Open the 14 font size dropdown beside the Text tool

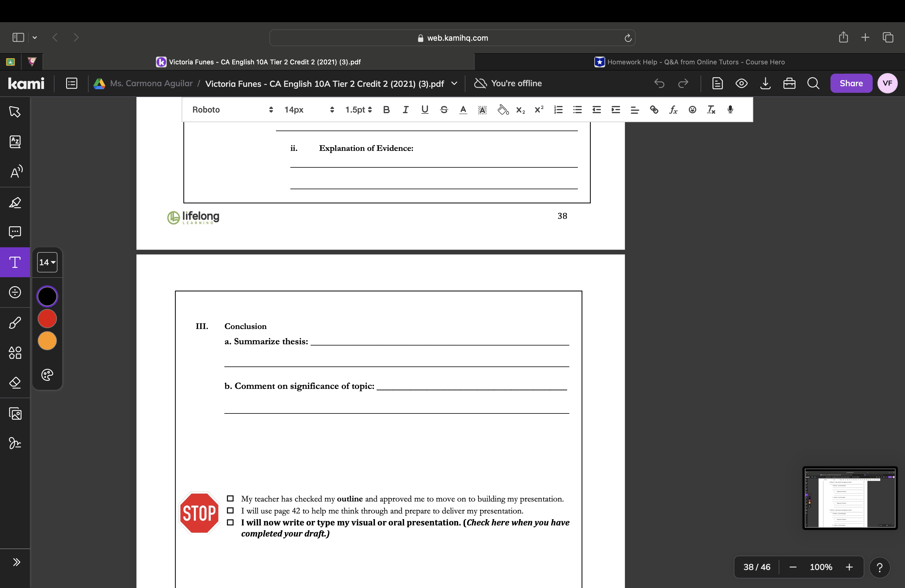pyautogui.click(x=47, y=262)
